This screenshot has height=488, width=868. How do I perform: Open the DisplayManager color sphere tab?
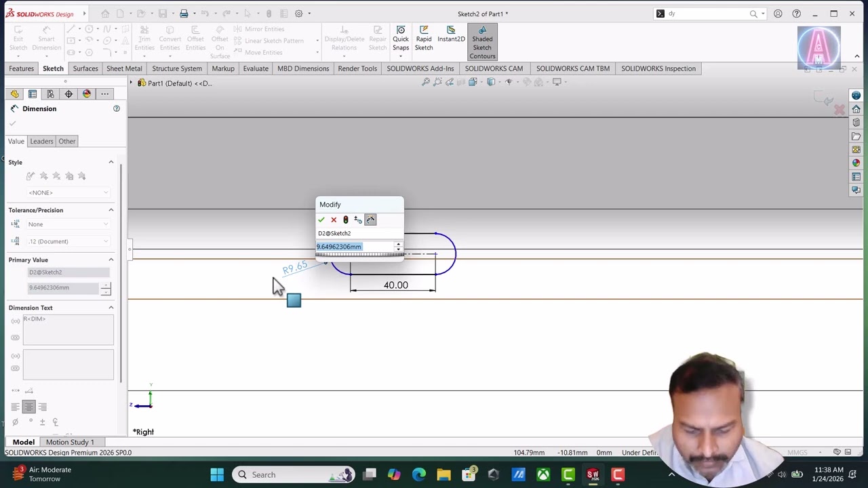click(x=87, y=94)
